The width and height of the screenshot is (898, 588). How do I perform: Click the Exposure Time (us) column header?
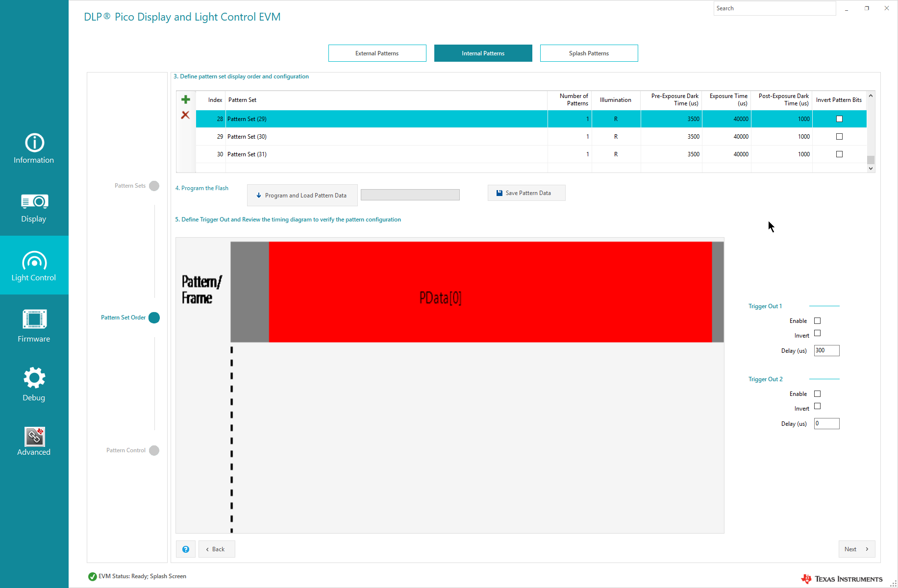pyautogui.click(x=726, y=100)
